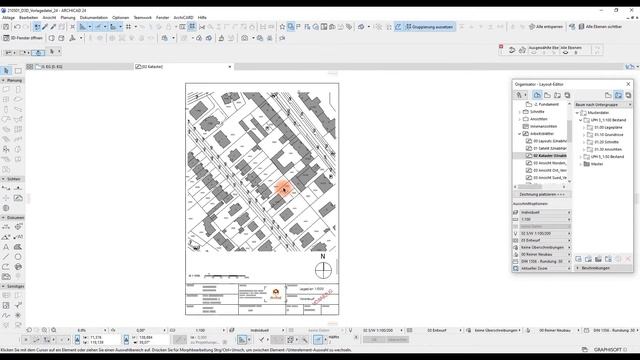
Task: Select the Text tool labeled A in the toolbox
Action: [6, 247]
